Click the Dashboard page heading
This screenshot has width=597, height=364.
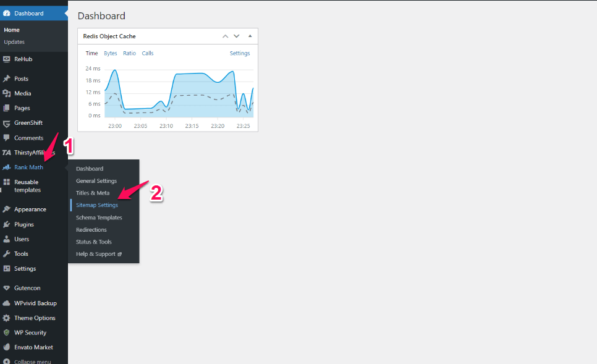[101, 16]
